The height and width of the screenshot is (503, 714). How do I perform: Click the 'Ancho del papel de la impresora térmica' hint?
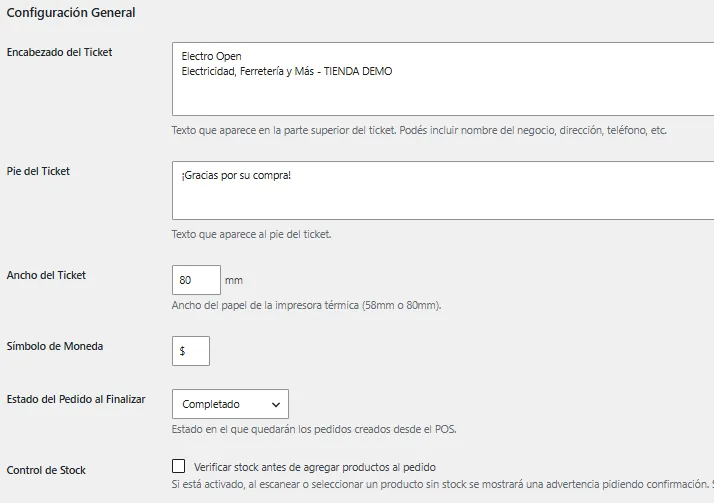coord(306,305)
